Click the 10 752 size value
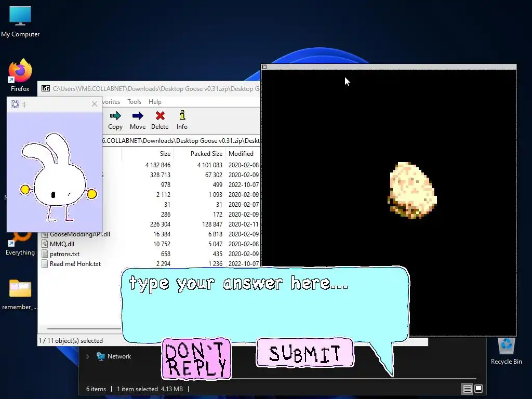532x399 pixels. tap(162, 244)
